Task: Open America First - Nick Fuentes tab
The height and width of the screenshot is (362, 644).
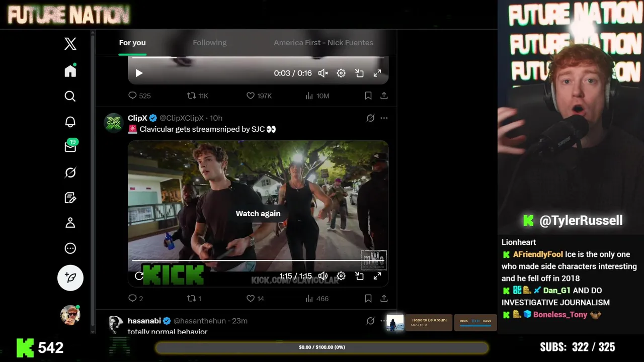Action: (x=324, y=43)
